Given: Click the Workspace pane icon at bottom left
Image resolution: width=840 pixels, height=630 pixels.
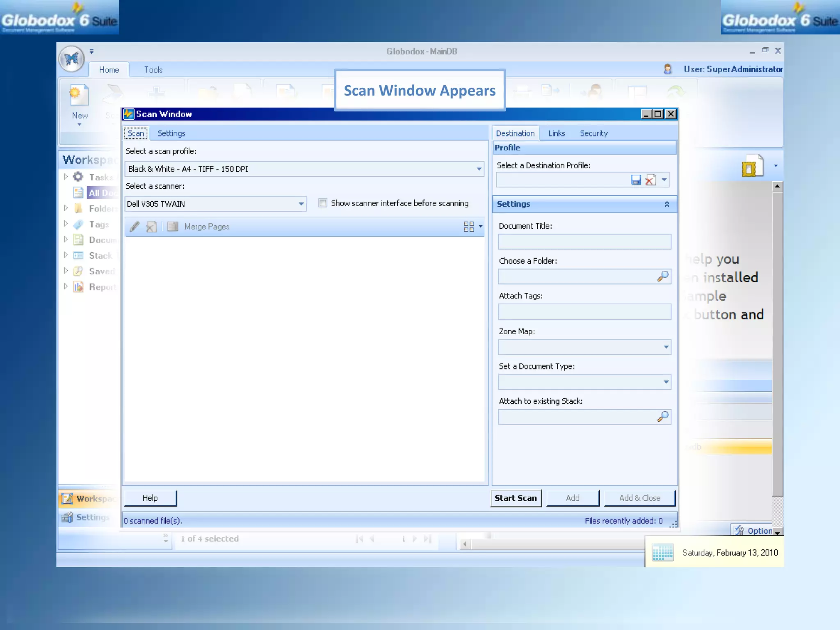Looking at the screenshot, I should tap(67, 499).
